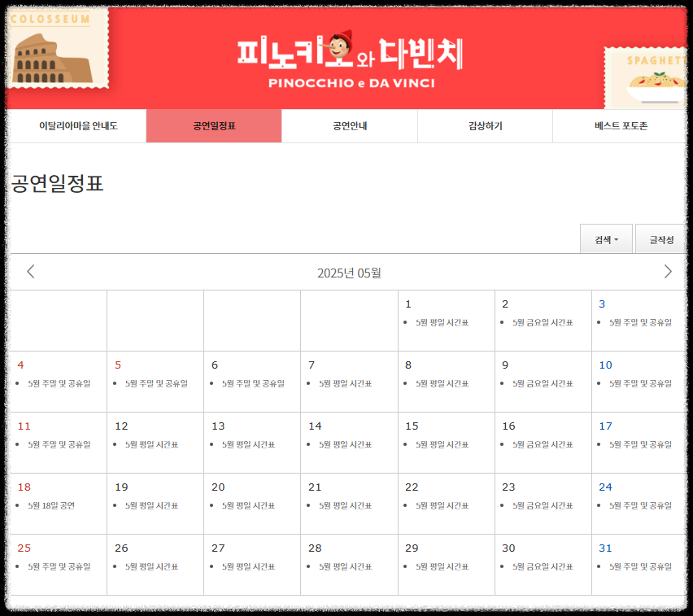Click date number 5 in calendar
Viewport: 693px width, 616px height.
(x=118, y=365)
